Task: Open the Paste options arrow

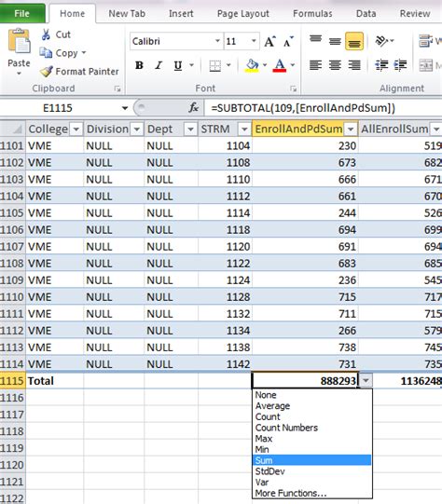Action: coord(19,74)
